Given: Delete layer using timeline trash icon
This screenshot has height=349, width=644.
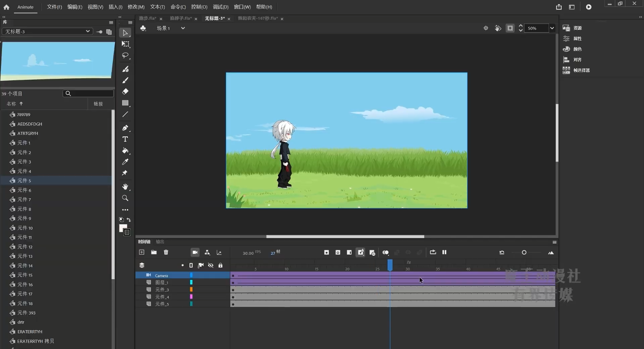Looking at the screenshot, I should click(x=166, y=252).
